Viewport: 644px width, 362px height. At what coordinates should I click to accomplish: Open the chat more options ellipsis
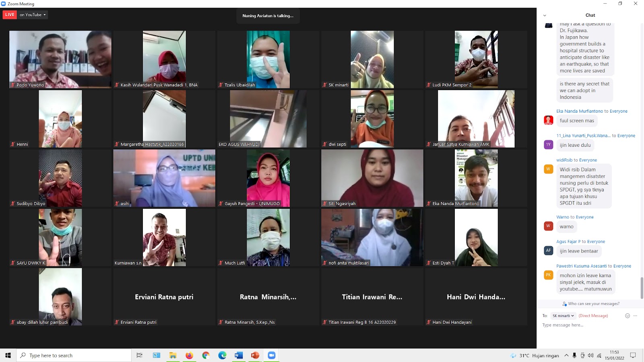[635, 316]
